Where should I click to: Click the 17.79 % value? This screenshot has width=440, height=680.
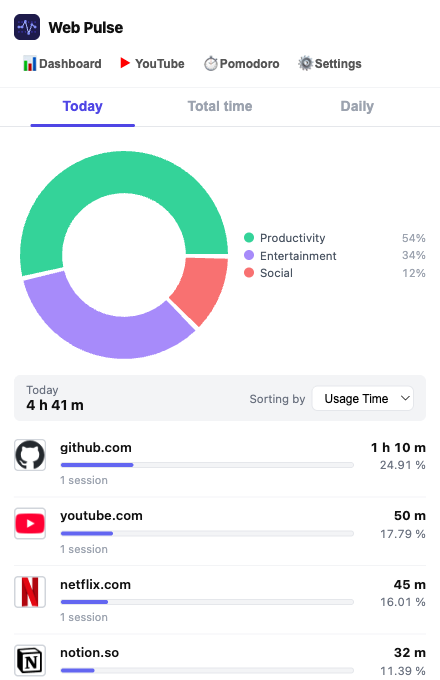coord(403,534)
